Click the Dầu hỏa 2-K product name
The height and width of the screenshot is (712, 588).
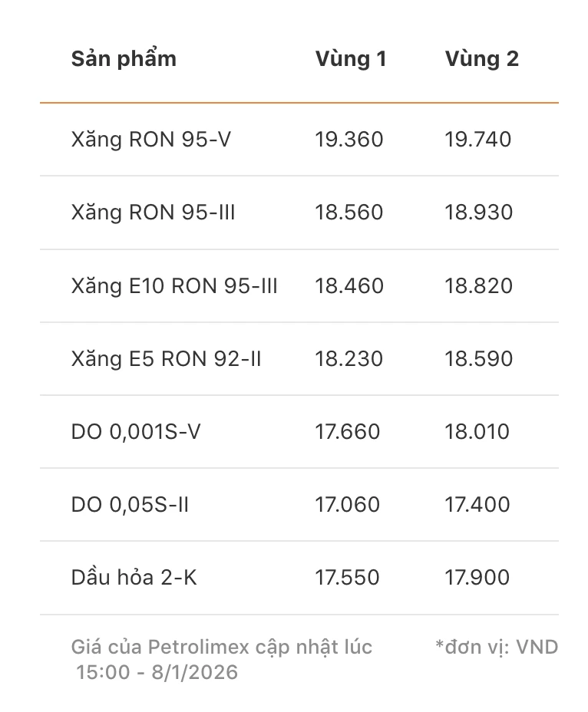[x=134, y=578]
